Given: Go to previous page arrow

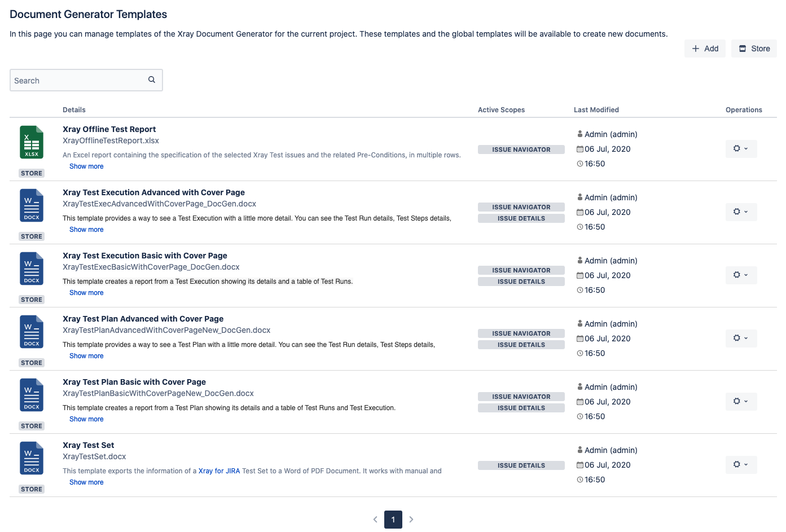Looking at the screenshot, I should point(375,520).
